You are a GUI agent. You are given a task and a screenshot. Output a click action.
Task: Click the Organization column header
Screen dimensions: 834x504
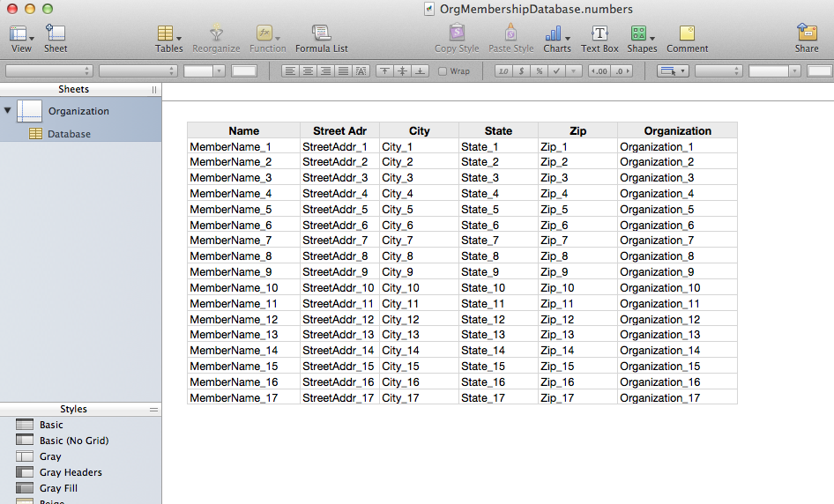click(678, 130)
